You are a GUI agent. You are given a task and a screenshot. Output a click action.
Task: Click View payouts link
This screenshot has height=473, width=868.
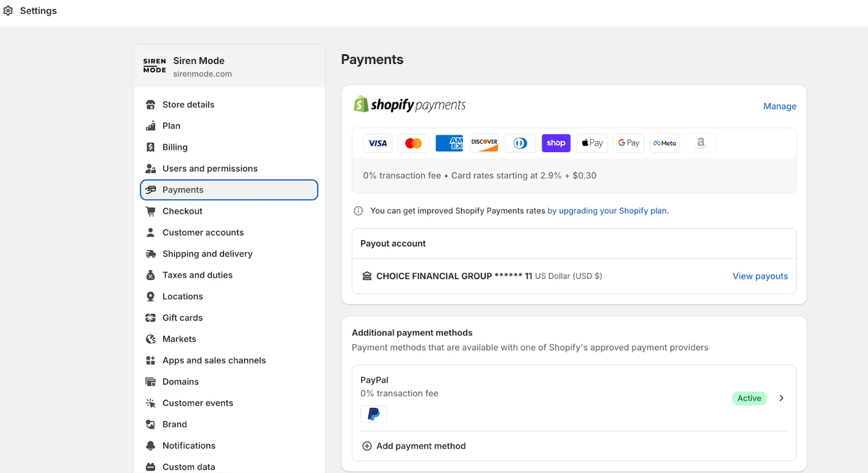point(760,276)
